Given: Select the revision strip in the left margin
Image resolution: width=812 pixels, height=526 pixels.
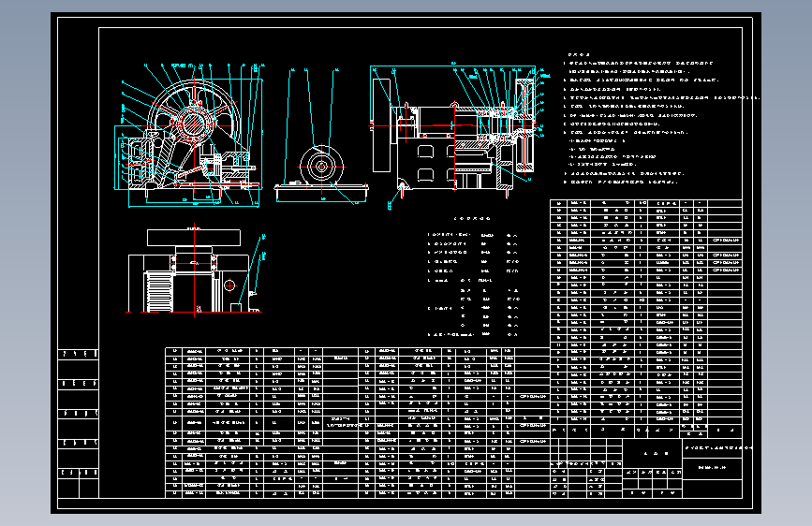Looking at the screenshot, I should click(78, 423).
